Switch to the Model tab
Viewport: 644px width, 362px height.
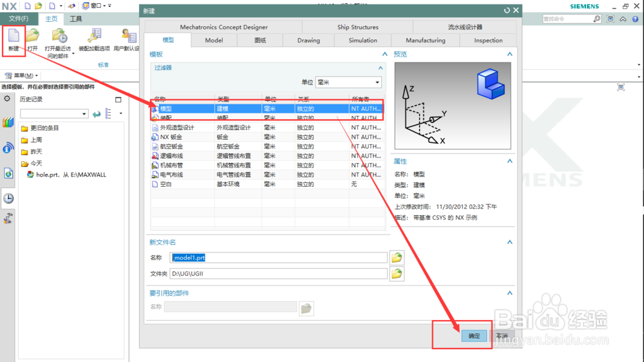click(214, 41)
